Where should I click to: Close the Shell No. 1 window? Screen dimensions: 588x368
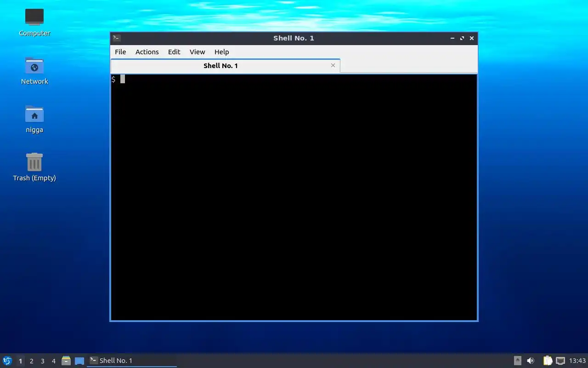pos(472,38)
